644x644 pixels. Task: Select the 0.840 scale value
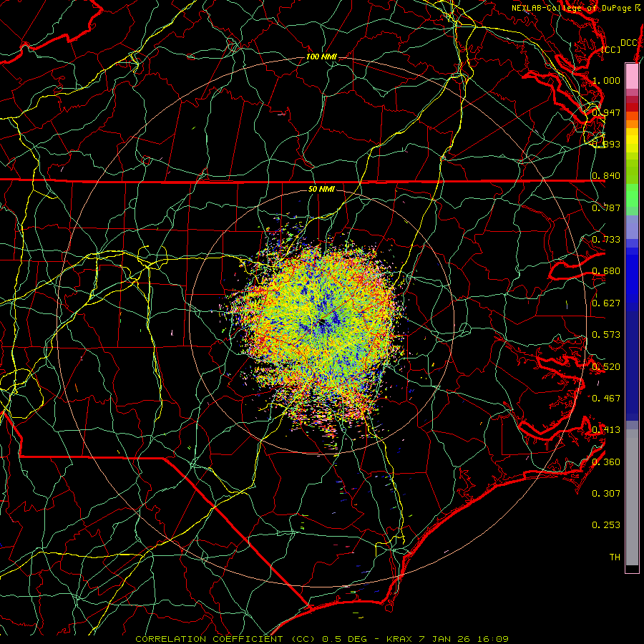click(606, 176)
